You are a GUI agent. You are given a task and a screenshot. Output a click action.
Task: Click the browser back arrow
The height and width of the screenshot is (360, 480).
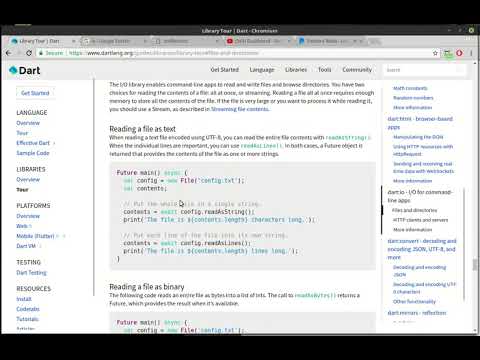[9, 53]
